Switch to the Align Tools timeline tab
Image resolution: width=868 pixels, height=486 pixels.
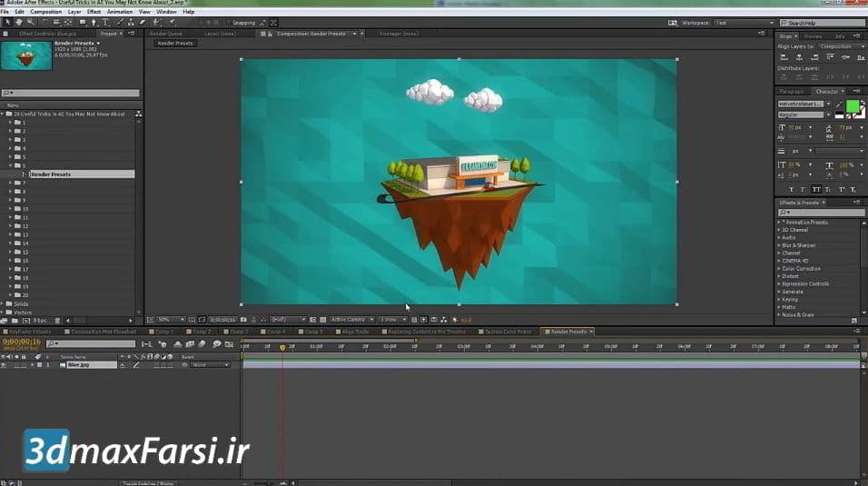click(x=355, y=332)
